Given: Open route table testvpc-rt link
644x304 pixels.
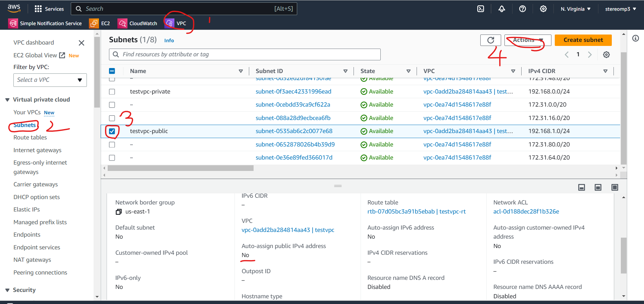Looking at the screenshot, I should tap(416, 211).
